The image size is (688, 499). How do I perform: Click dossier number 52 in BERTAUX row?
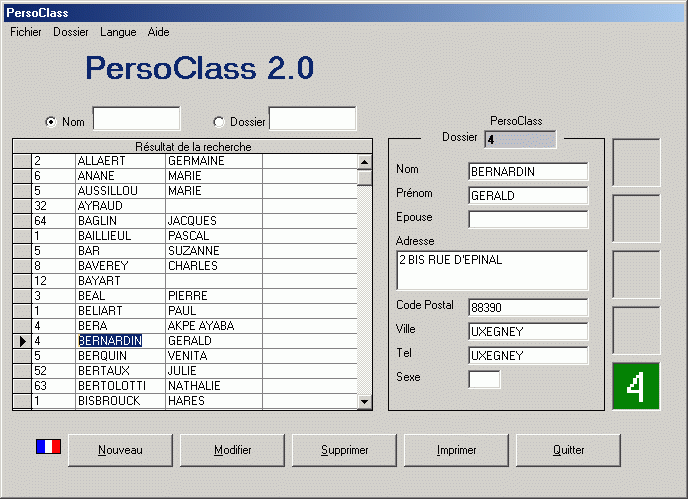40,371
